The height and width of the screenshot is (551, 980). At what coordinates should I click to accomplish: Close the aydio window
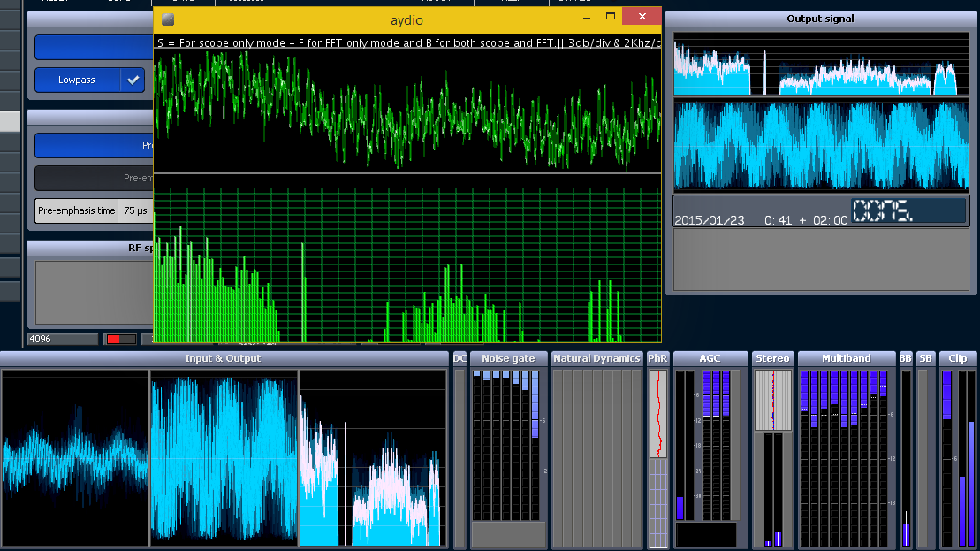click(x=642, y=17)
